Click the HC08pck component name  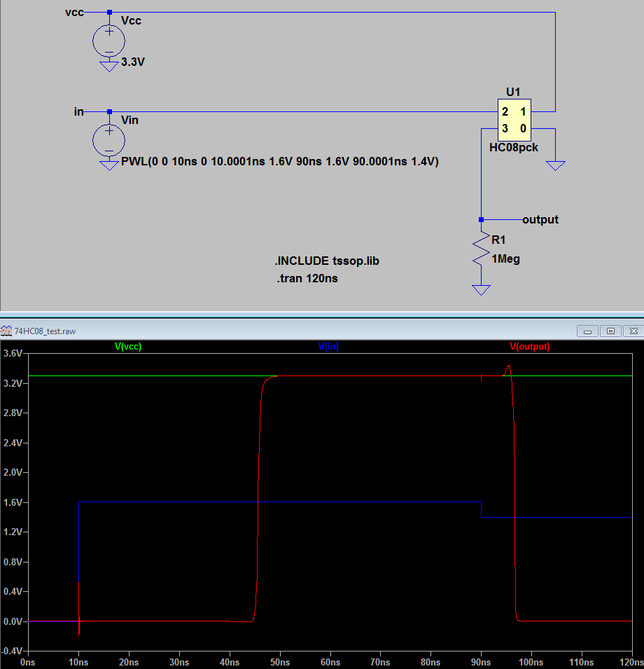(x=514, y=148)
